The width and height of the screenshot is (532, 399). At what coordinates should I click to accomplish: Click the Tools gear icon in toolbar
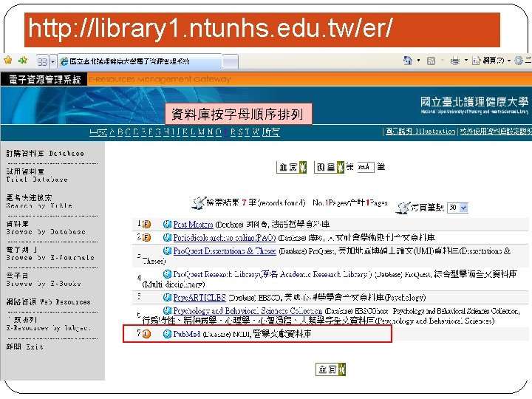point(519,61)
